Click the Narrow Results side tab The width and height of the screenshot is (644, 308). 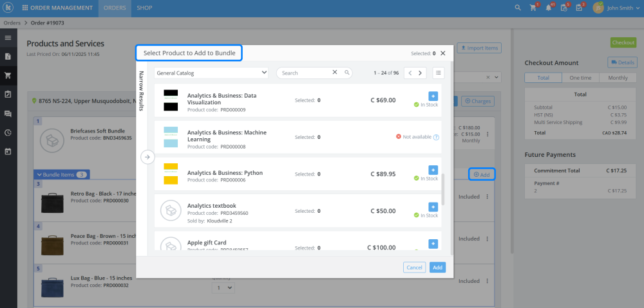pyautogui.click(x=141, y=91)
